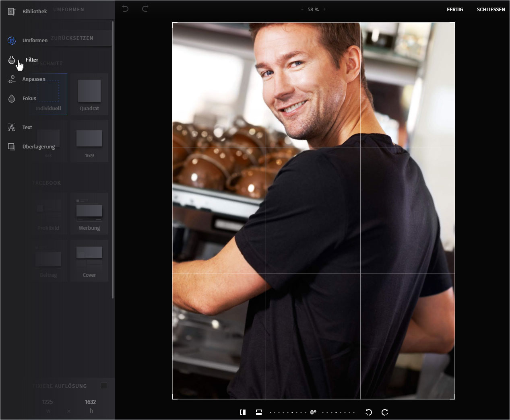The image size is (510, 420).
Task: Choose the Quadrat crop preset
Action: [89, 94]
